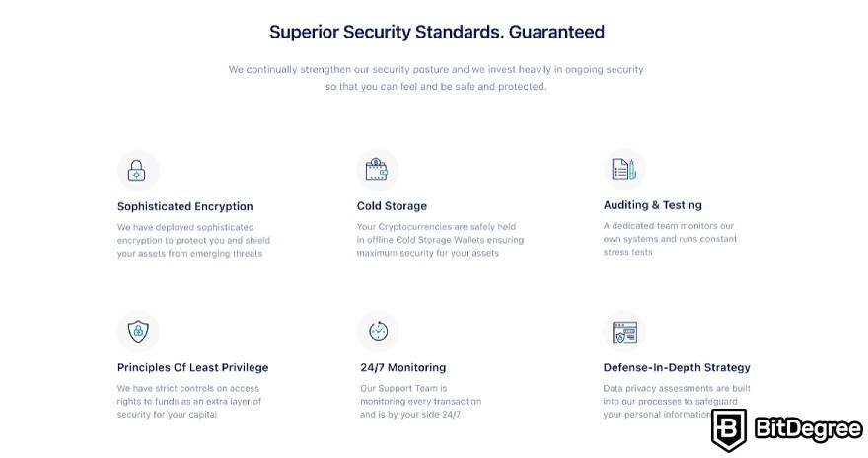This screenshot has height=458, width=868.
Task: Click the Superior Security Standards. Guaranteed title
Action: pos(437,32)
